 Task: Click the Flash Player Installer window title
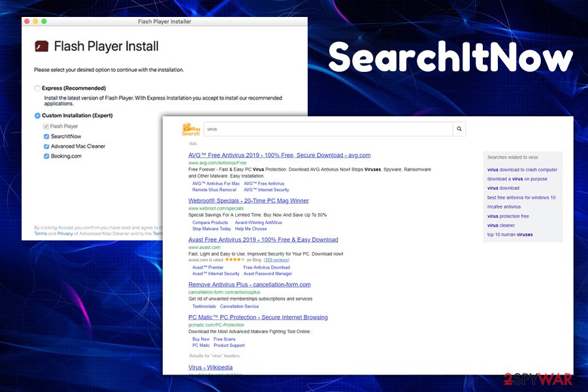tap(165, 22)
